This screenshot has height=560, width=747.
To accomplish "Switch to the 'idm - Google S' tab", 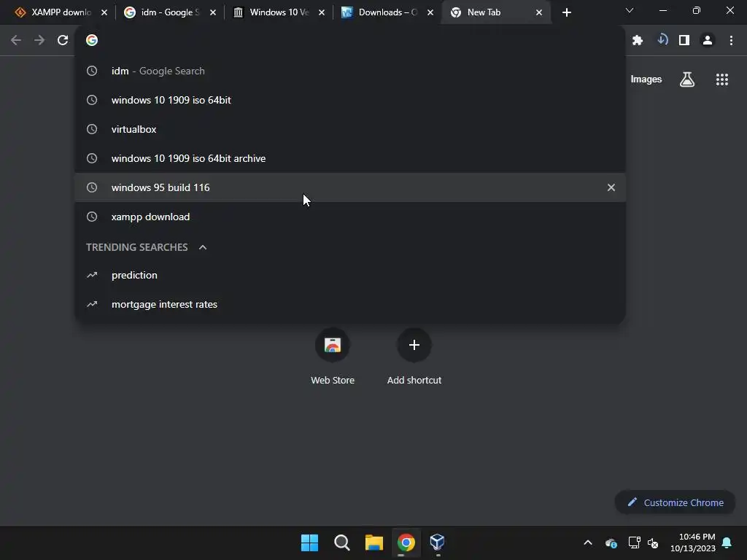I will tap(168, 12).
